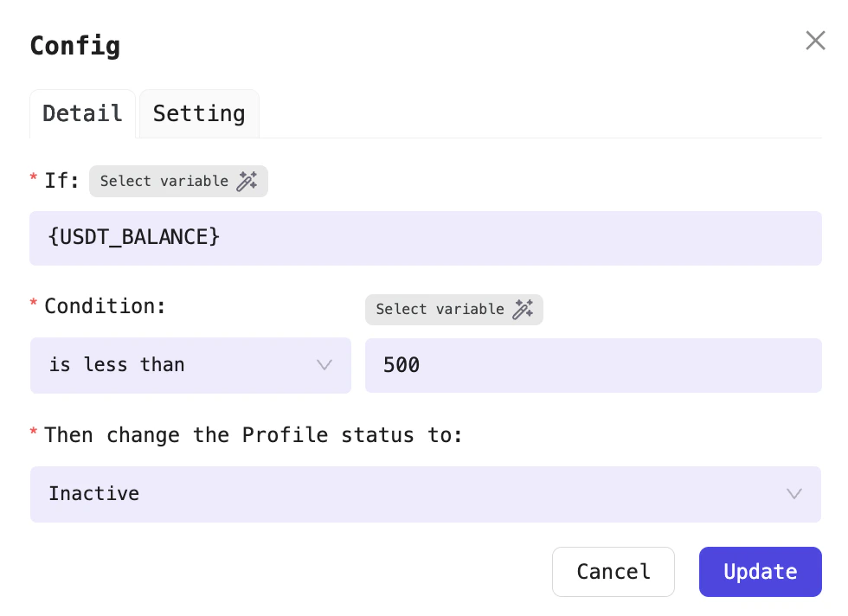This screenshot has width=848, height=616.
Task: Switch to the Setting tab
Action: [199, 113]
